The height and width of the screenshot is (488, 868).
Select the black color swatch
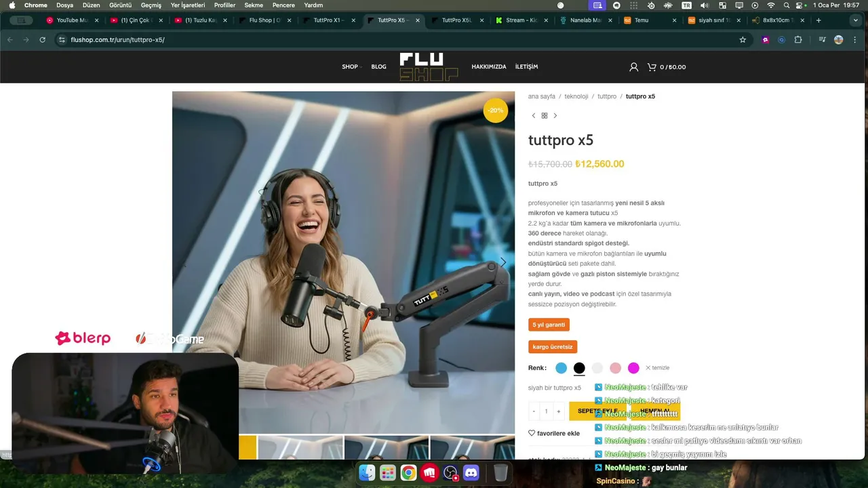point(579,368)
